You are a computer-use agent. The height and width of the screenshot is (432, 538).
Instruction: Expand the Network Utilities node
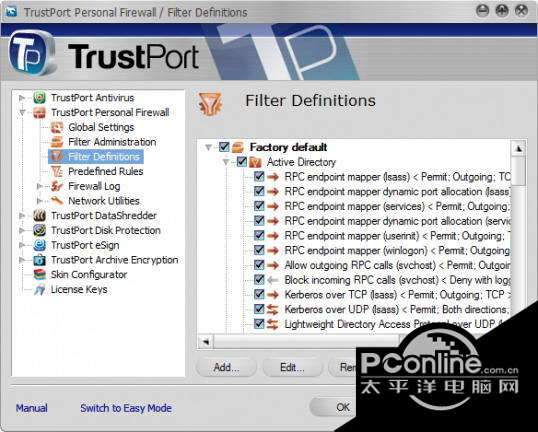(39, 201)
